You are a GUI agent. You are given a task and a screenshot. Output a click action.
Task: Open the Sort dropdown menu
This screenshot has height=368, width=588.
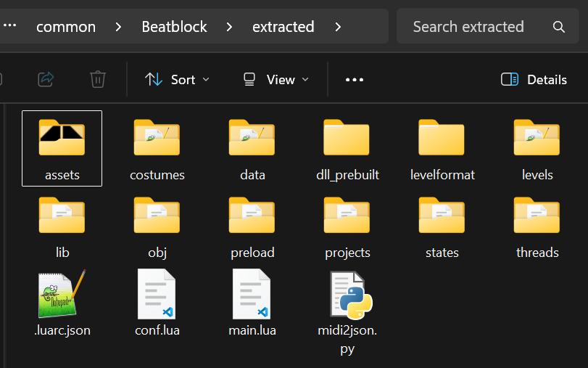click(x=178, y=80)
